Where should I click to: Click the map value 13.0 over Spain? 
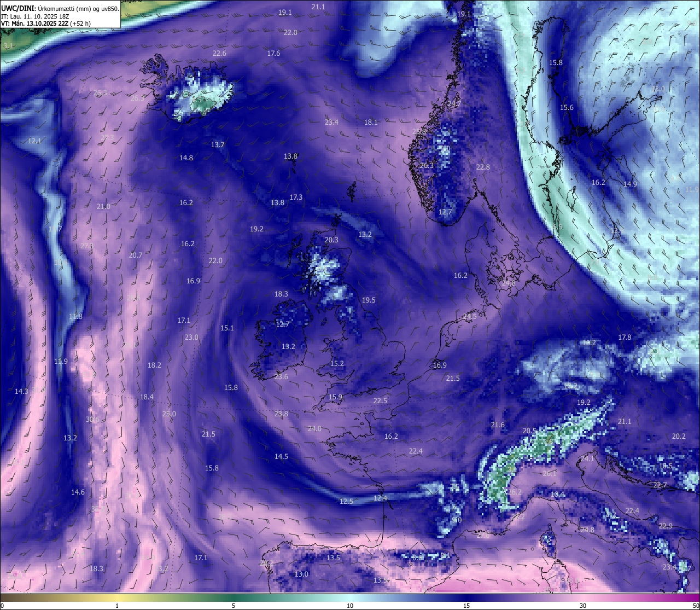pyautogui.click(x=301, y=574)
